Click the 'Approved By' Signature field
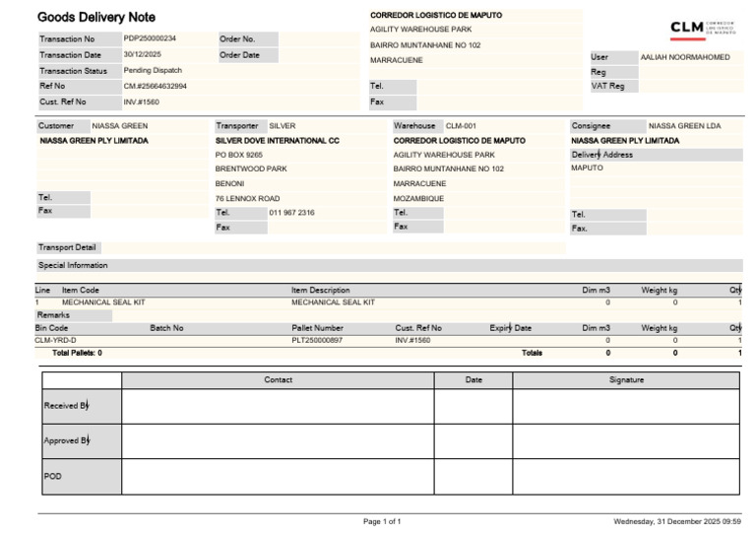The width and height of the screenshot is (756, 535). [x=626, y=441]
